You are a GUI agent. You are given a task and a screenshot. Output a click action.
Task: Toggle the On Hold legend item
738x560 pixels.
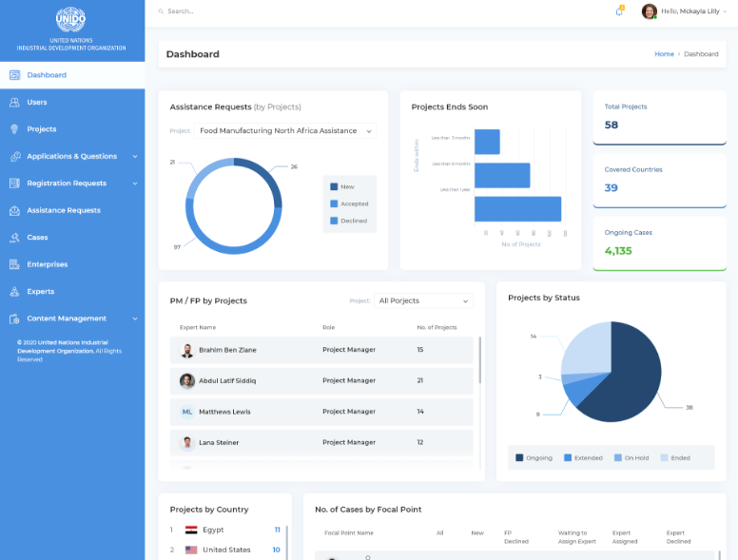pyautogui.click(x=631, y=457)
